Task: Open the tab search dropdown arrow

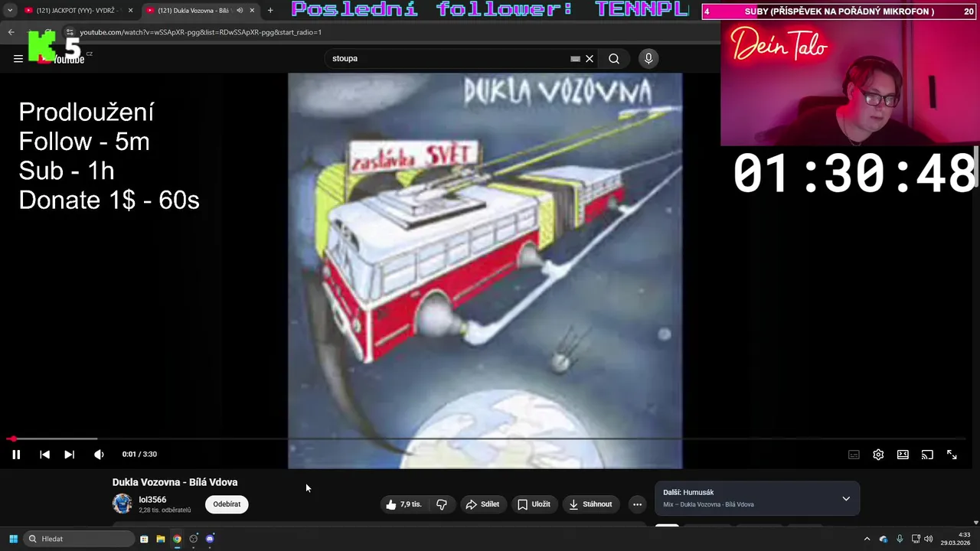Action: [10, 11]
